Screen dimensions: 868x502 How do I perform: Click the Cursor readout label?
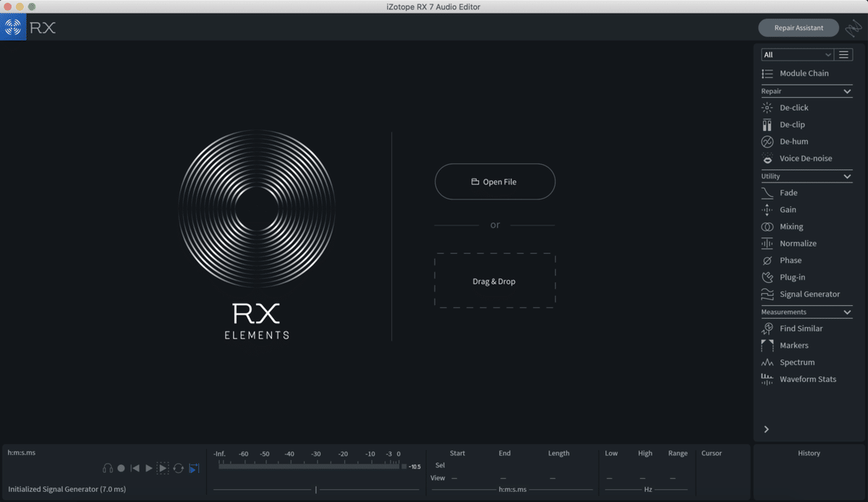[x=712, y=454]
